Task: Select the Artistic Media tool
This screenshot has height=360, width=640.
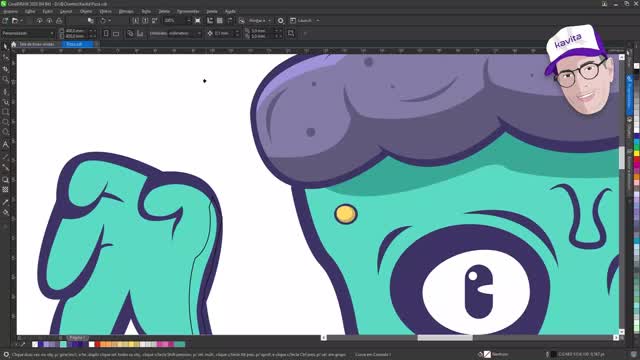Action: tap(5, 102)
